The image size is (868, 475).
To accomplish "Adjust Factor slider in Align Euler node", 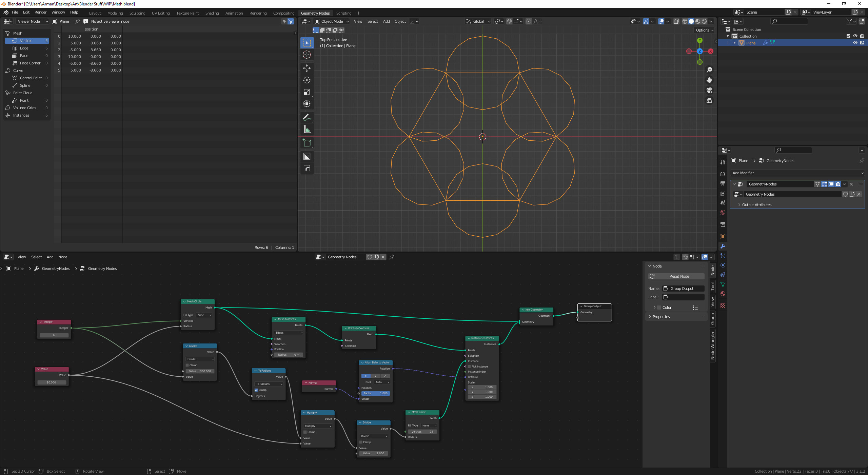I will pos(376,393).
